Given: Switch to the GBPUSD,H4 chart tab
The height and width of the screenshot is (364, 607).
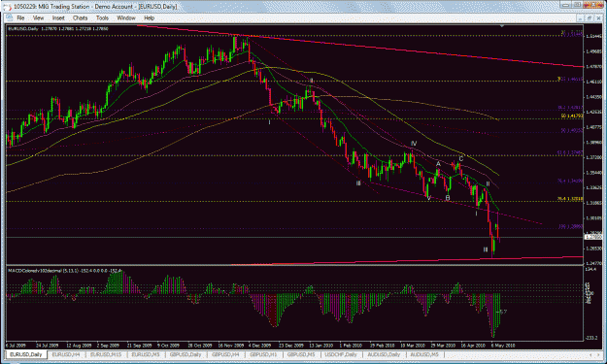Looking at the screenshot, I should point(225,354).
